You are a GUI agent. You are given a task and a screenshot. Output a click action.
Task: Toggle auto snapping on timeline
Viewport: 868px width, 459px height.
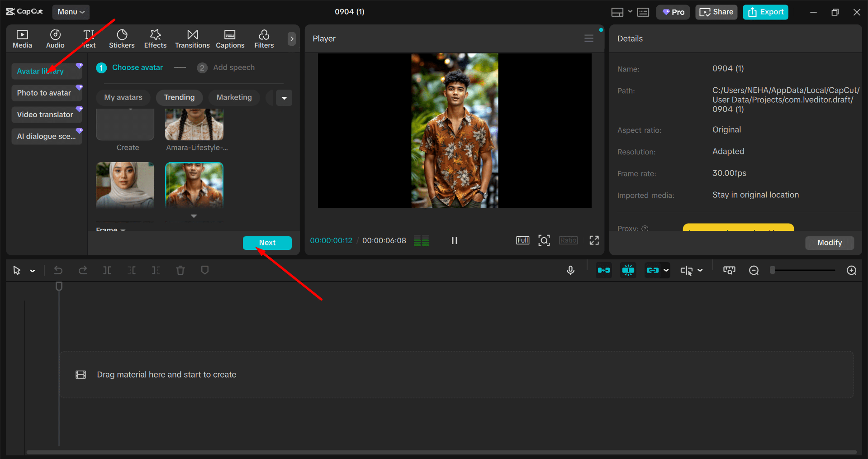pos(628,270)
